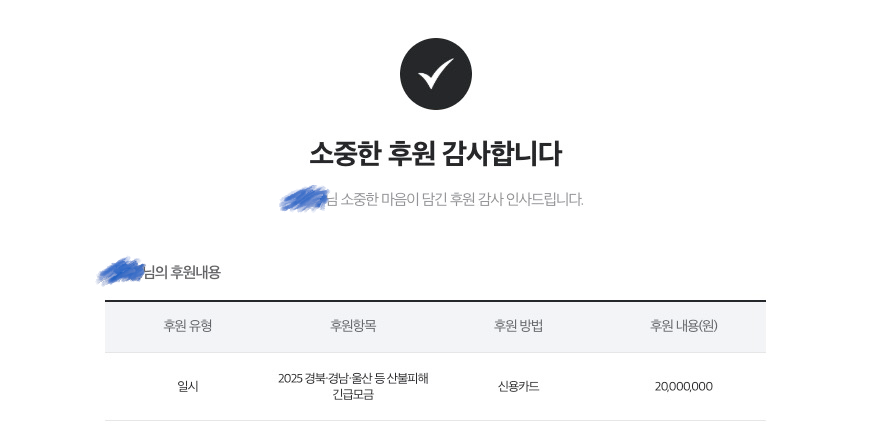The image size is (872, 448).
Task: Click the white checkmark confirmation icon
Action: coord(435,73)
